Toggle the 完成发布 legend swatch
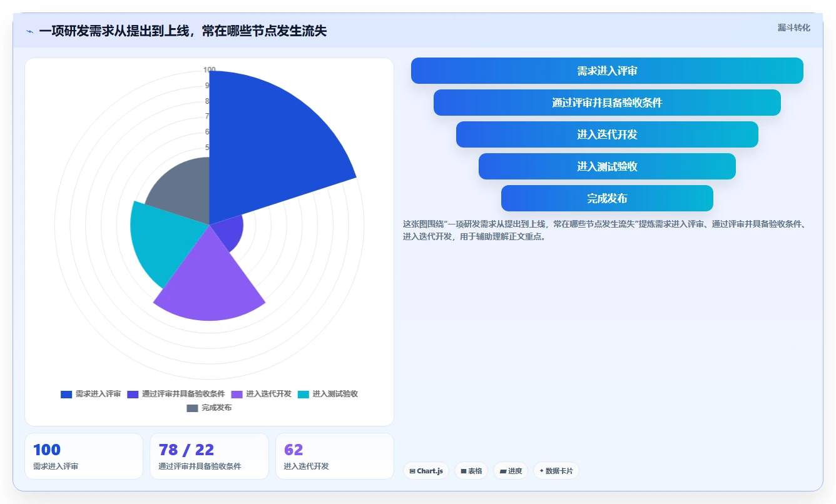This screenshot has width=836, height=504. (x=193, y=408)
